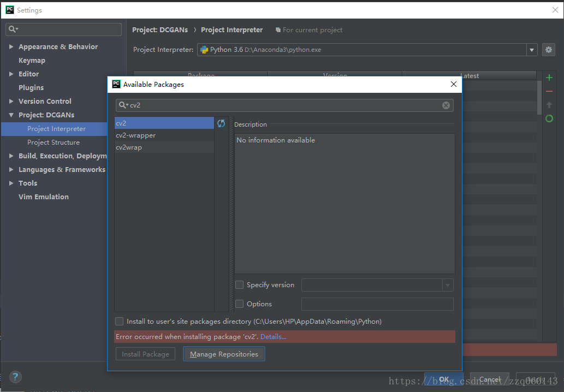Select Vim Emulation settings item
Screen dimensions: 564x392
point(44,197)
